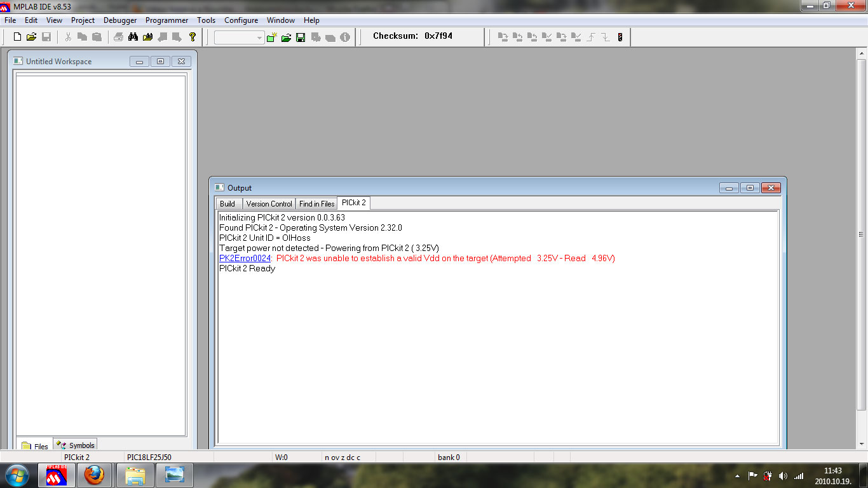This screenshot has height=488, width=868.
Task: Click the PICkit 2 re-establish communications icon
Action: tap(620, 37)
